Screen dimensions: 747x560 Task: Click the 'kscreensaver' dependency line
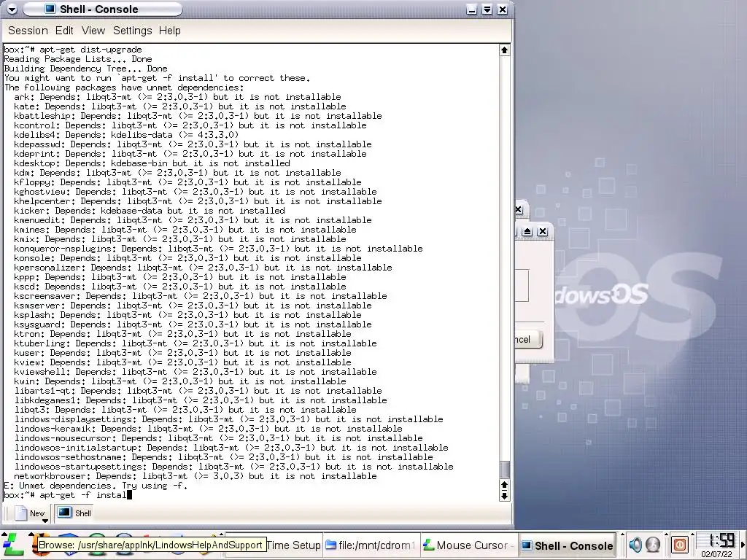tap(200, 296)
